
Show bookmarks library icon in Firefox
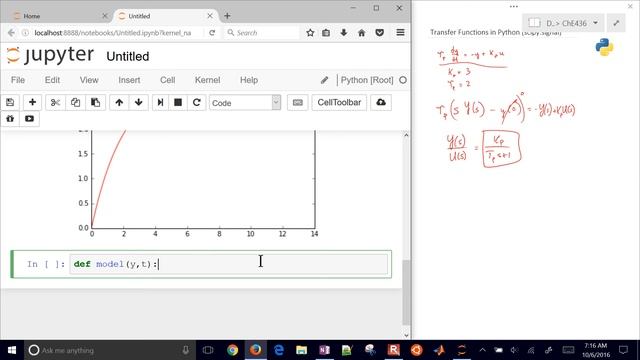tap(326, 33)
